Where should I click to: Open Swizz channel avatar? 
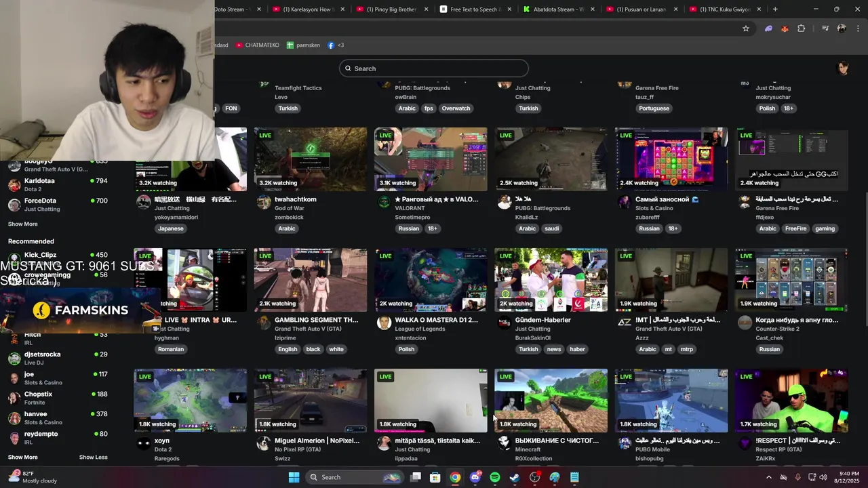point(264,443)
